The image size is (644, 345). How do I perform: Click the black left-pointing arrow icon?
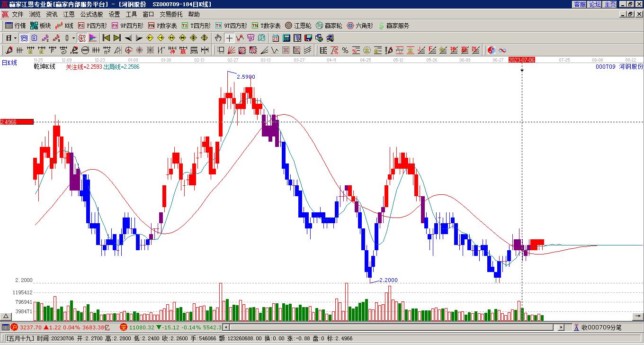click(128, 38)
